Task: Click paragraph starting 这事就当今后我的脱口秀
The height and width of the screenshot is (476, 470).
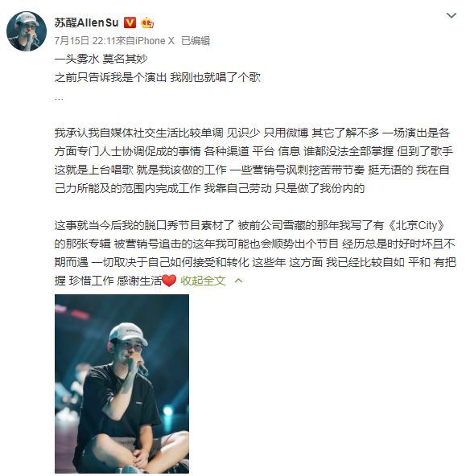Action: tap(255, 252)
